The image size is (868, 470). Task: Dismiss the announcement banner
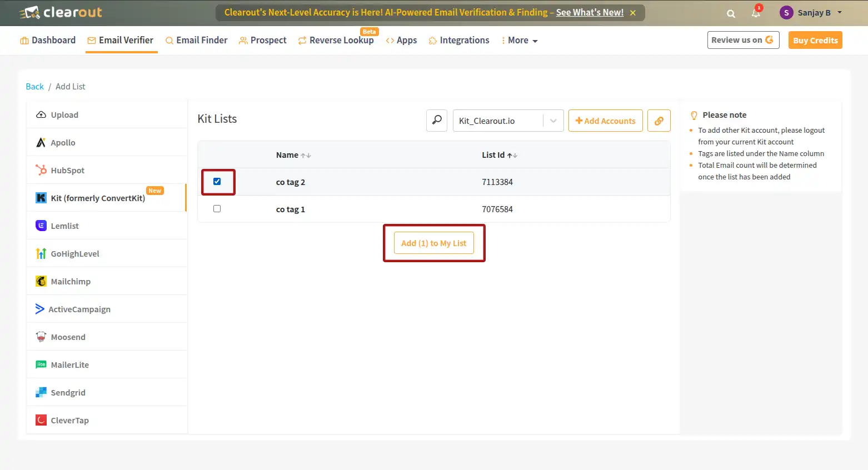click(632, 13)
